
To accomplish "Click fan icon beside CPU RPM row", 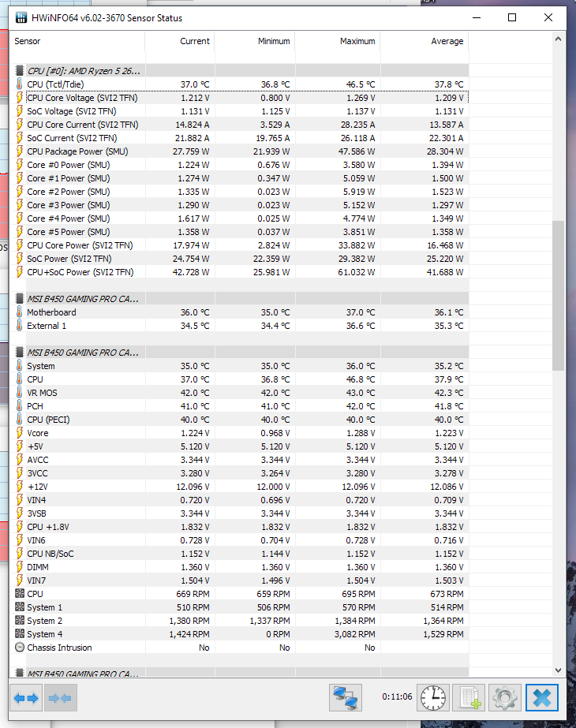I will tap(20, 594).
